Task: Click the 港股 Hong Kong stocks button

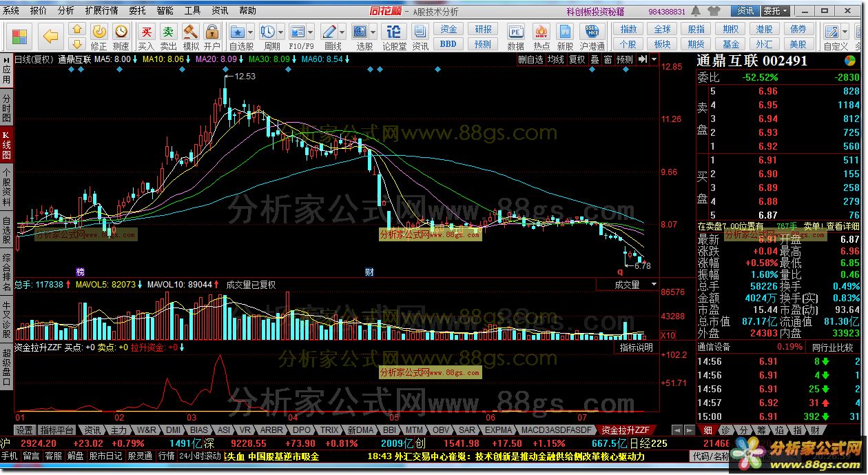Action: (x=764, y=29)
